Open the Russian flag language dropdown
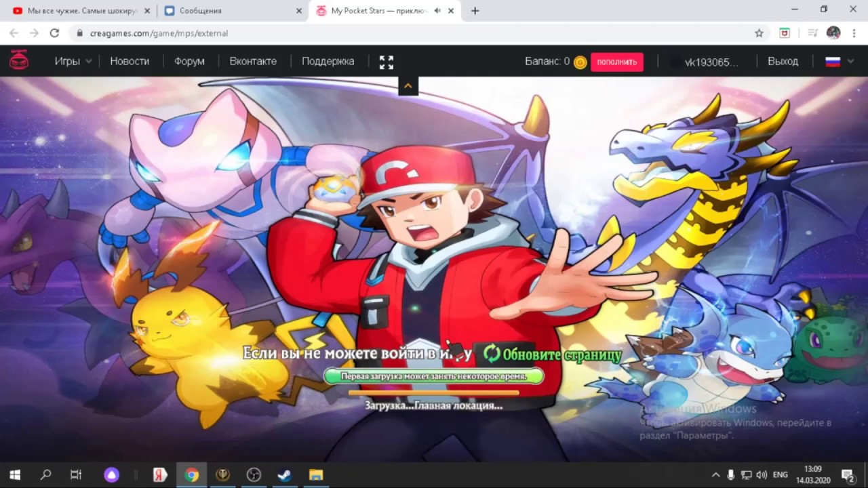This screenshot has height=488, width=868. pyautogui.click(x=840, y=62)
